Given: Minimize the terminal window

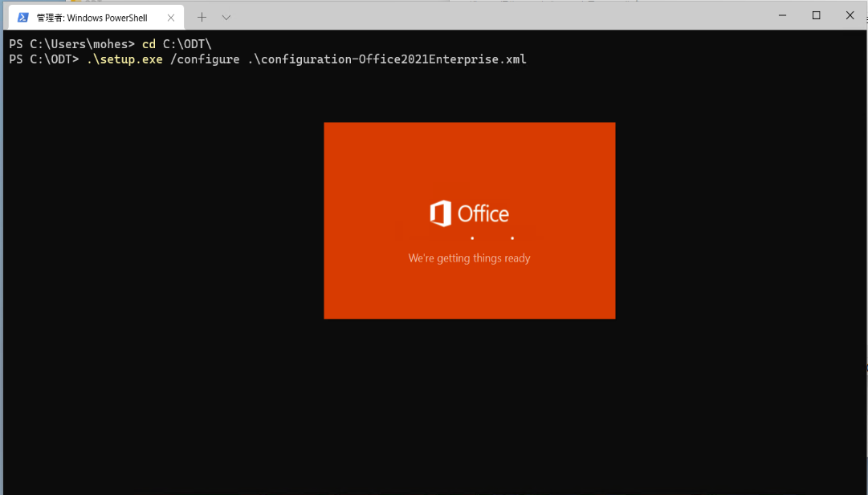Looking at the screenshot, I should coord(782,15).
